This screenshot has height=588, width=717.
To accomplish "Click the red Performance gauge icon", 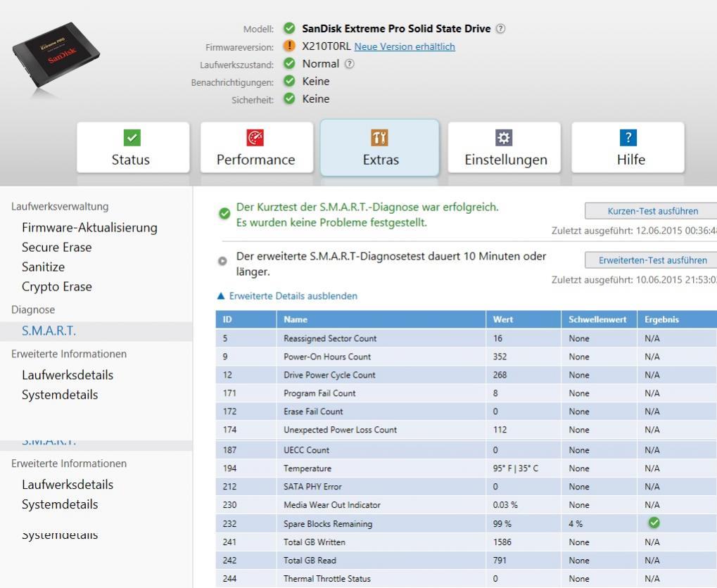I will [255, 137].
